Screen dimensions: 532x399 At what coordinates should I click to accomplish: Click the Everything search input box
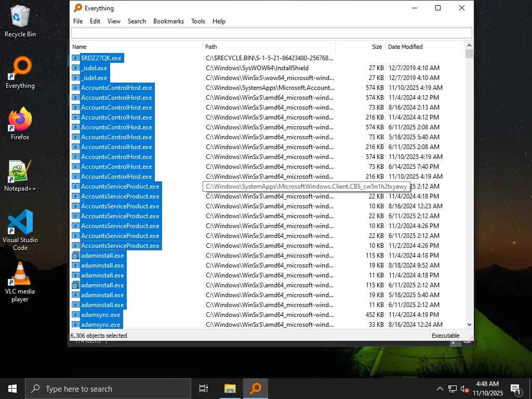[271, 33]
